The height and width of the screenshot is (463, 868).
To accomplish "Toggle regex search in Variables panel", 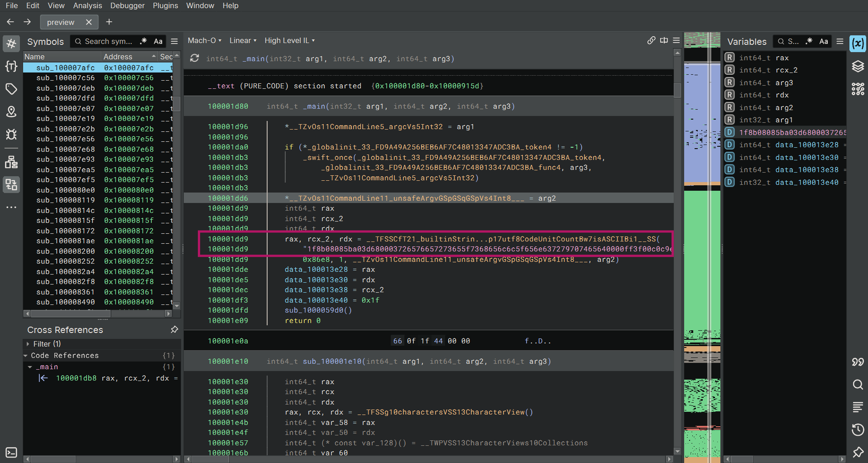I will 809,41.
